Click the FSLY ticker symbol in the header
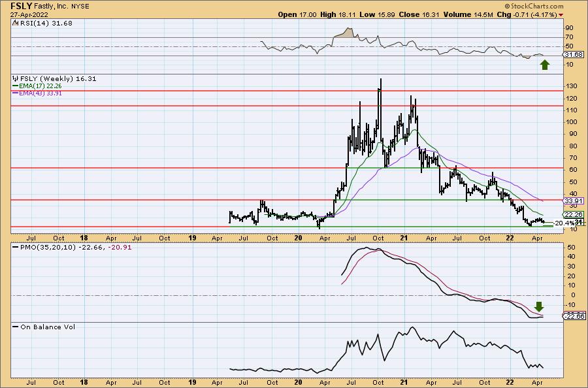 click(21, 6)
